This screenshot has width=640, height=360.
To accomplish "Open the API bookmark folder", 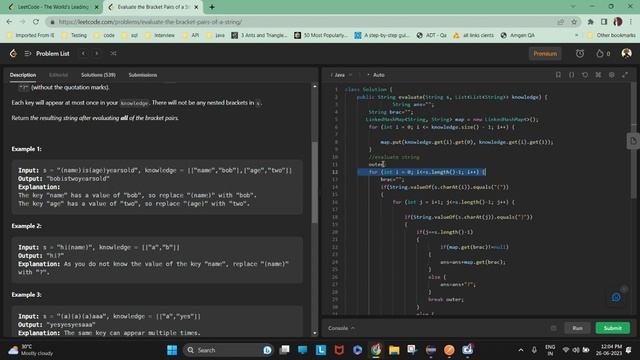I will (x=191, y=36).
